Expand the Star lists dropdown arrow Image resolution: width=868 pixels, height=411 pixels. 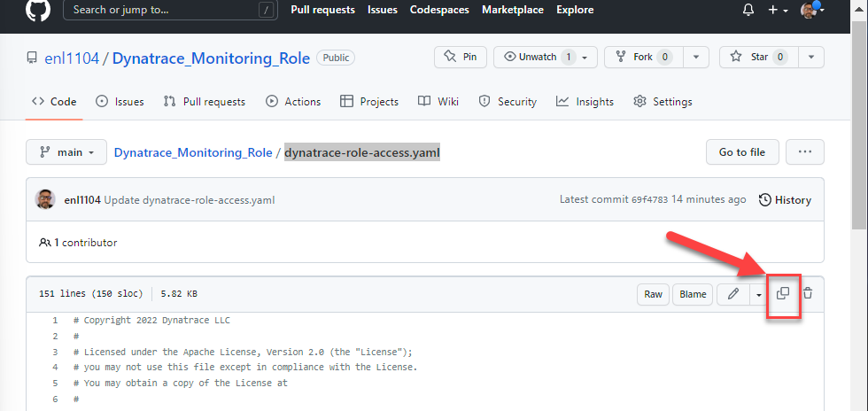pyautogui.click(x=810, y=57)
